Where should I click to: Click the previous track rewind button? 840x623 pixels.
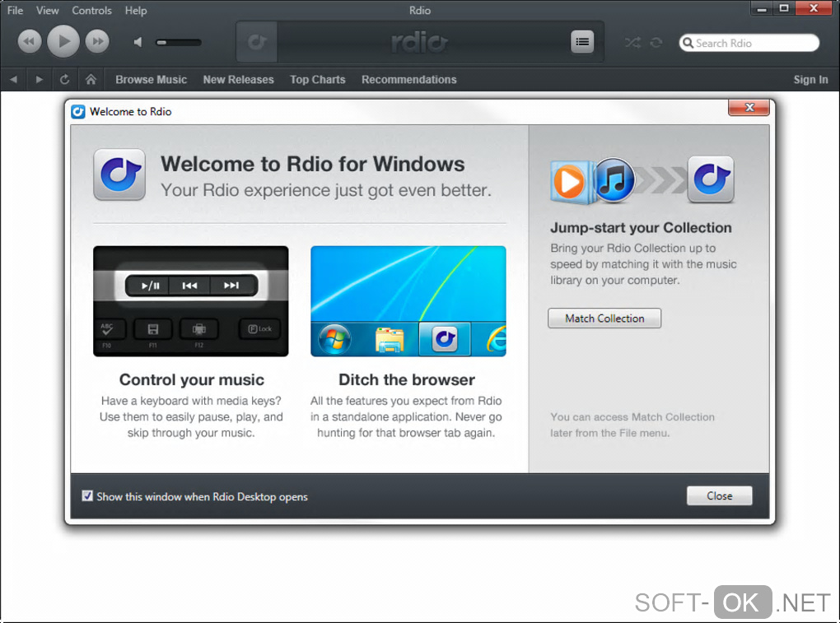pos(30,41)
